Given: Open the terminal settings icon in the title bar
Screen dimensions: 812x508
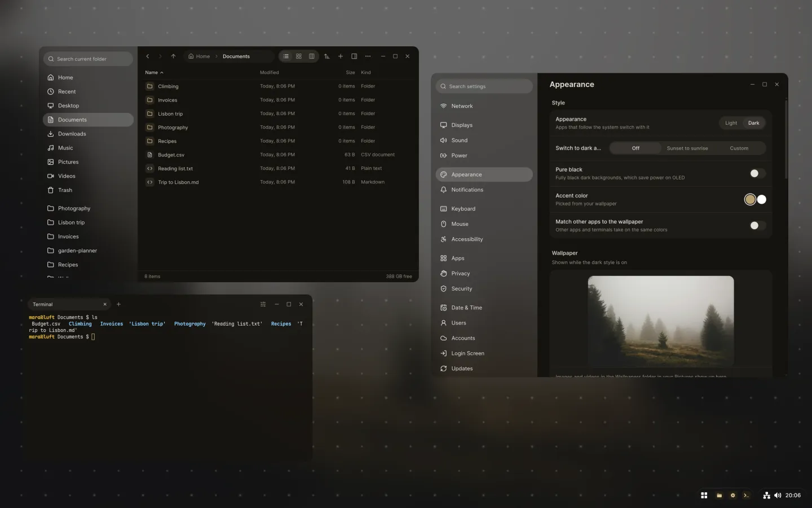Looking at the screenshot, I should pyautogui.click(x=263, y=304).
